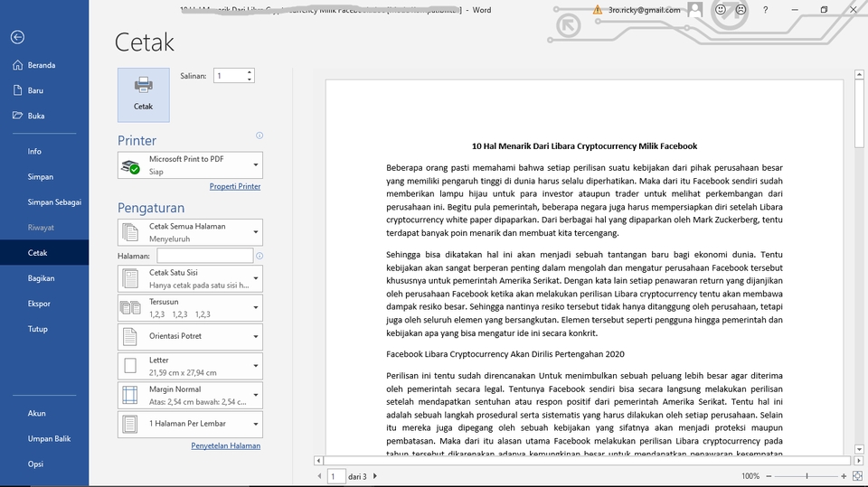Select the Cetak sidebar entry
Image resolution: width=868 pixels, height=487 pixels.
44,253
